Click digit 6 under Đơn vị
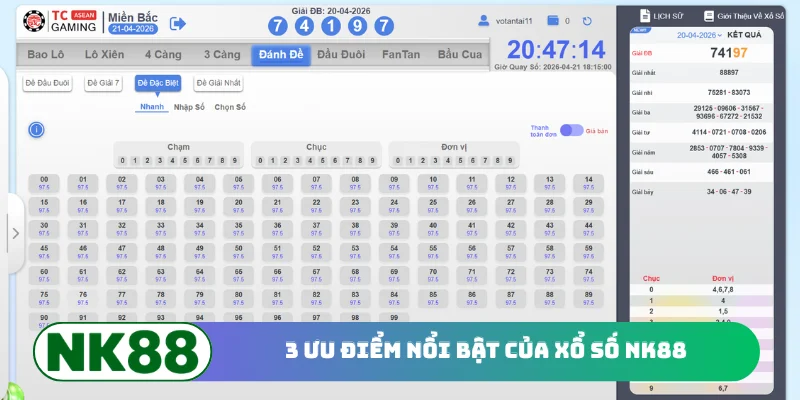 pos(472,161)
